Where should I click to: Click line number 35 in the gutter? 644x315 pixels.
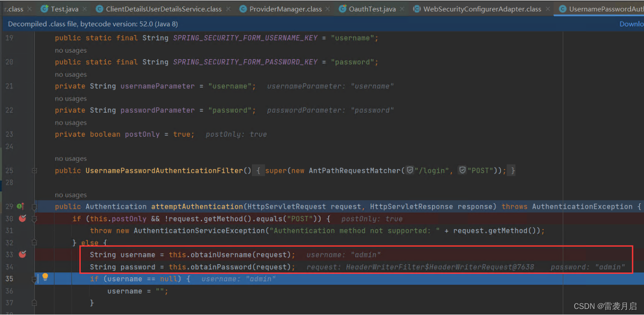9,279
